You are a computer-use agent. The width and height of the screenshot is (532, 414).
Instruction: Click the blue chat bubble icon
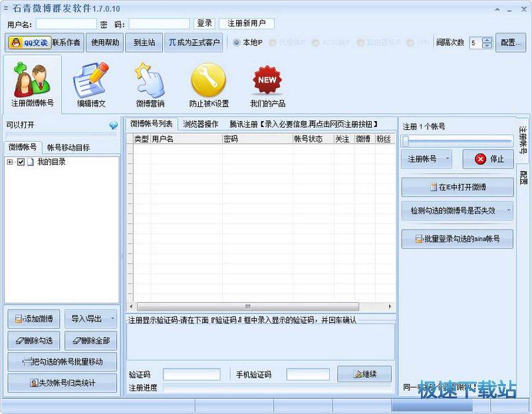tap(113, 125)
